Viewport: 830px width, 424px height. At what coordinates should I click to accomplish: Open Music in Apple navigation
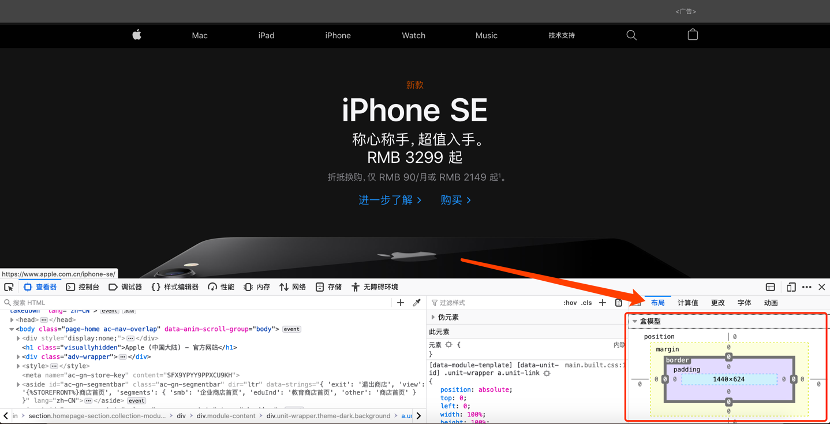tap(486, 35)
